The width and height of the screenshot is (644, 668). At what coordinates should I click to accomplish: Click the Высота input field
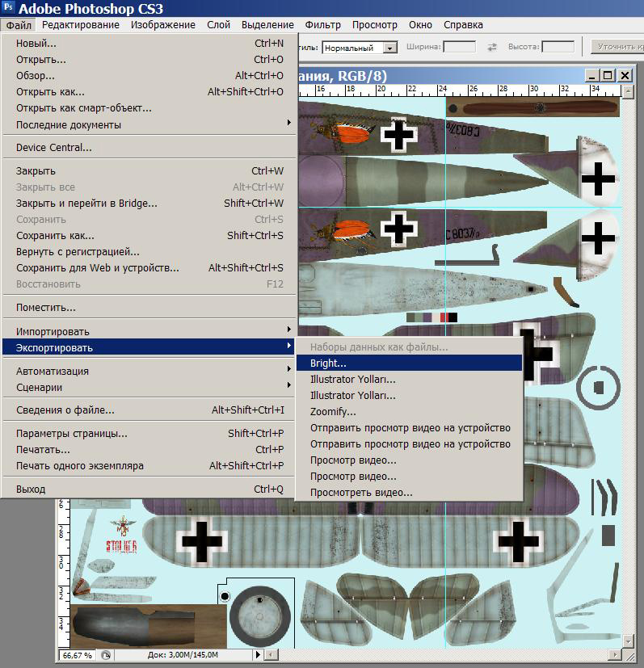pos(558,47)
